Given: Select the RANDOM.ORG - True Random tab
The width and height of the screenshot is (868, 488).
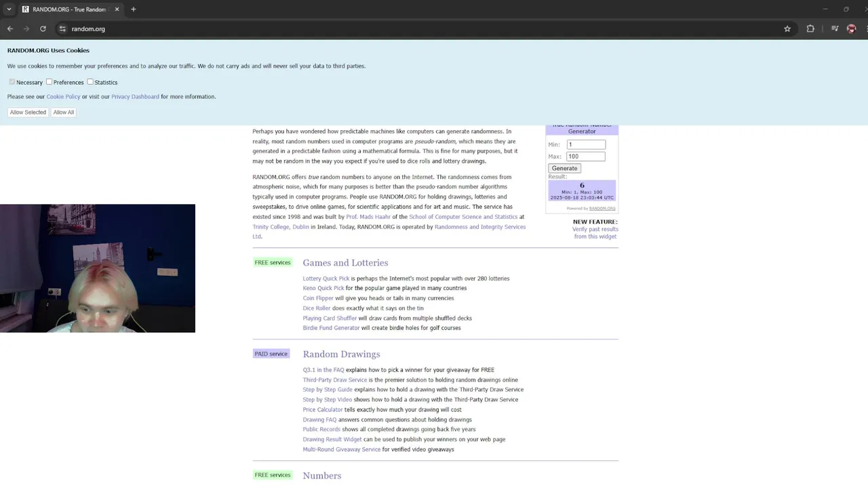Looking at the screenshot, I should [71, 9].
